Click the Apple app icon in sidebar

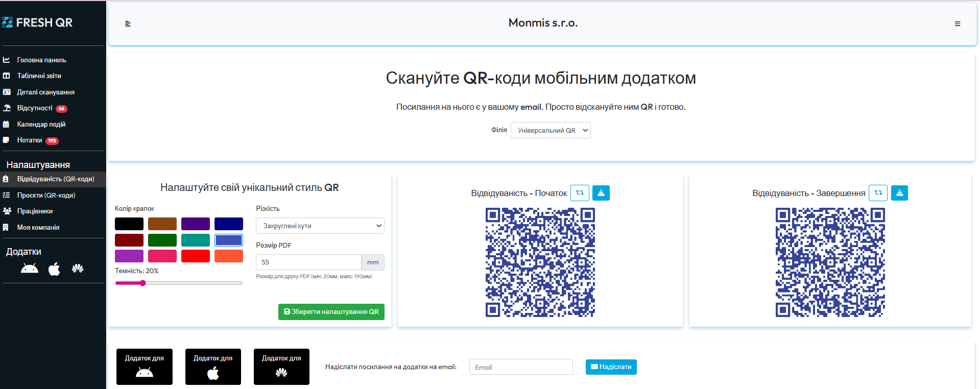pyautogui.click(x=54, y=269)
